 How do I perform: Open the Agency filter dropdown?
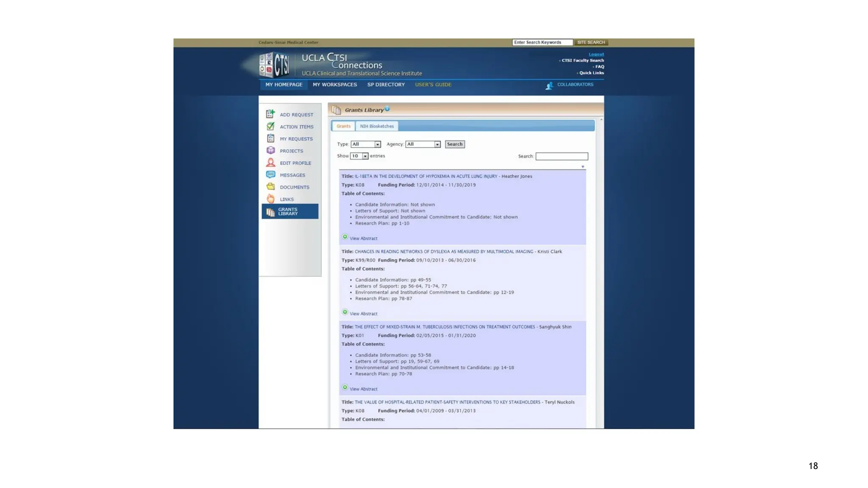click(423, 144)
